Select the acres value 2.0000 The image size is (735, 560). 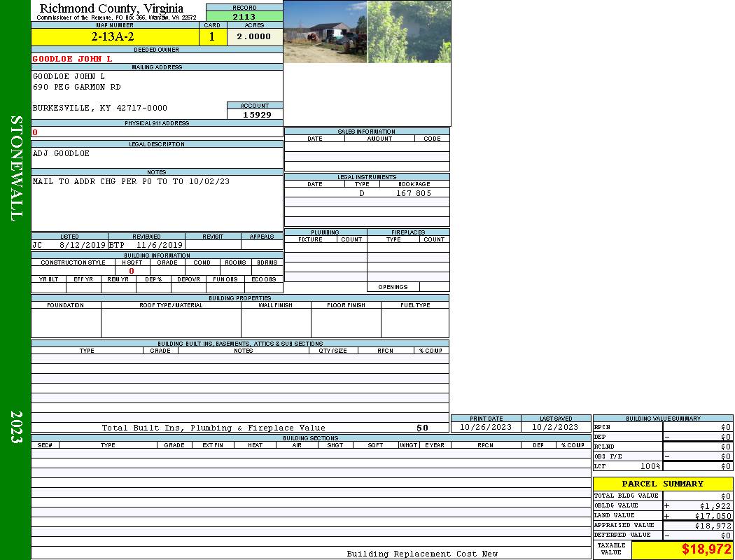tap(253, 37)
